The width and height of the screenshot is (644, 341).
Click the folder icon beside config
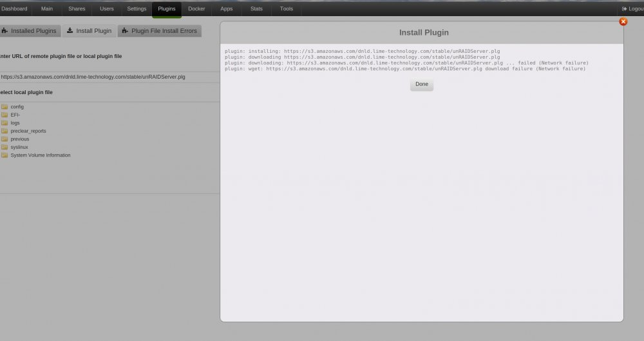pos(5,106)
